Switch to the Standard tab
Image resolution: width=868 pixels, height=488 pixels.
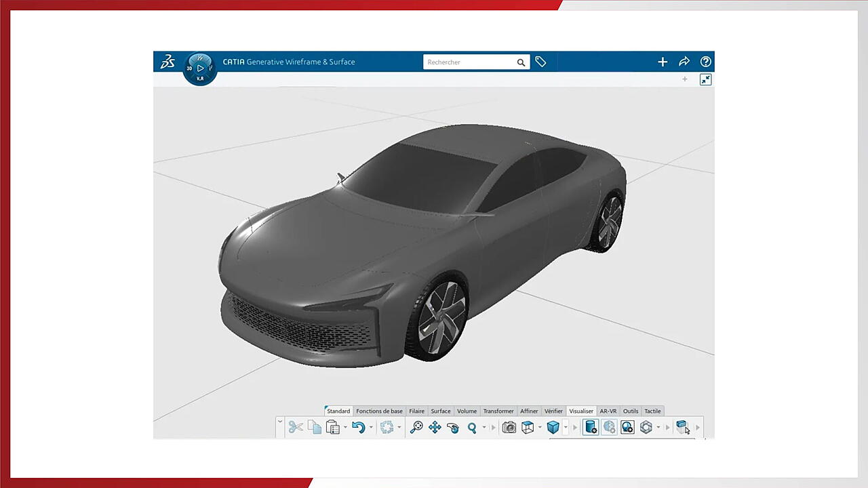point(338,411)
